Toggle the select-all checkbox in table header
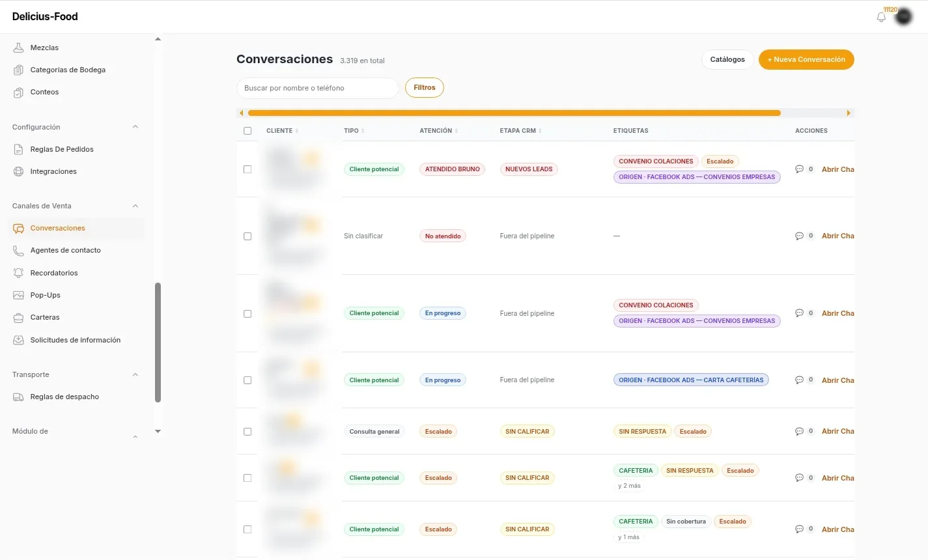Viewport: 928px width, 560px height. 247,131
